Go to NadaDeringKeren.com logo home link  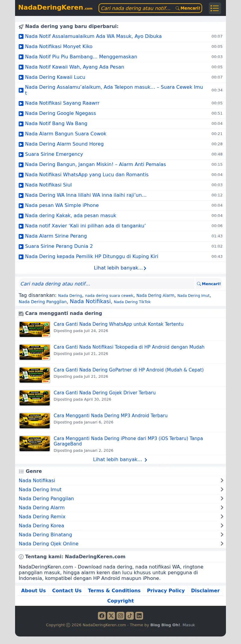click(x=55, y=8)
